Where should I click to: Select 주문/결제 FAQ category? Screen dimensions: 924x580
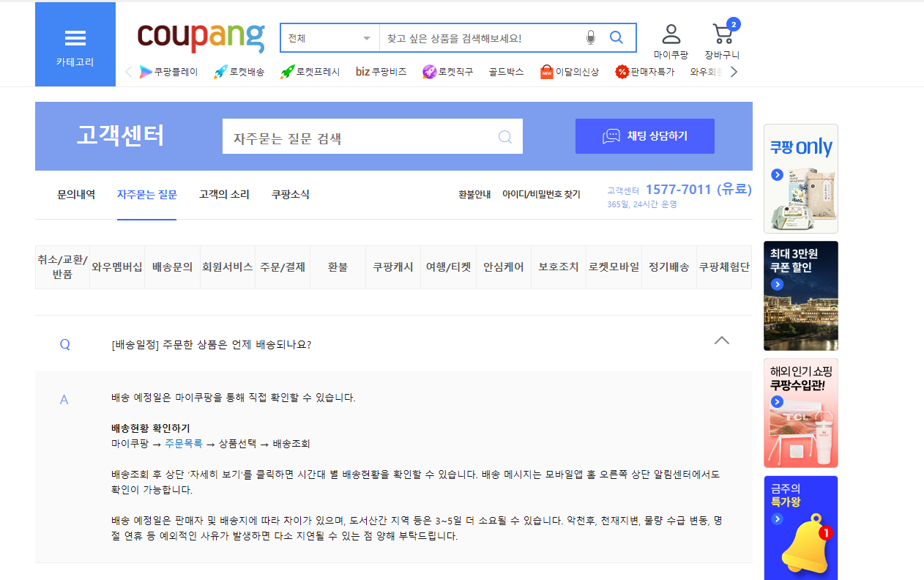[x=283, y=267]
